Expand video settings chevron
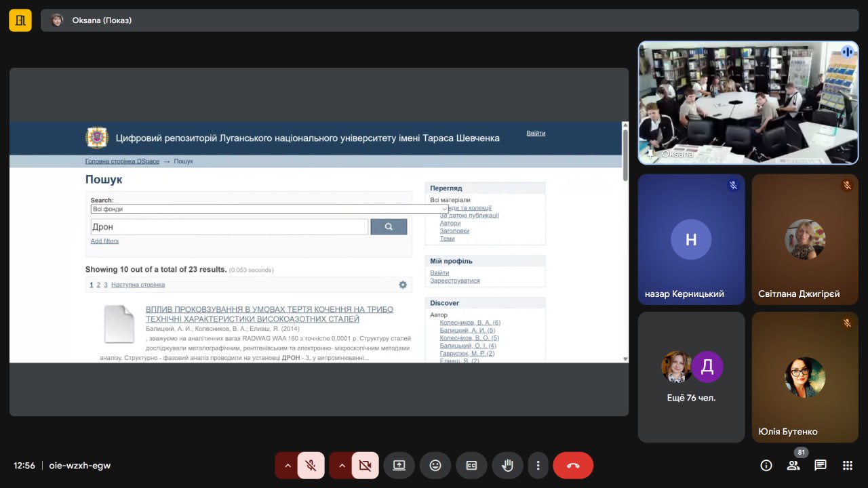 (x=342, y=466)
